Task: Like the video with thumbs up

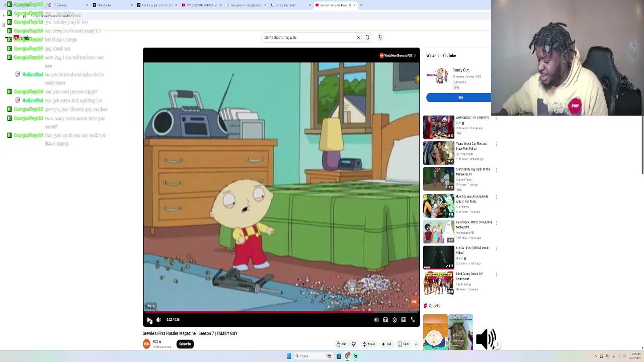Action: click(341, 344)
